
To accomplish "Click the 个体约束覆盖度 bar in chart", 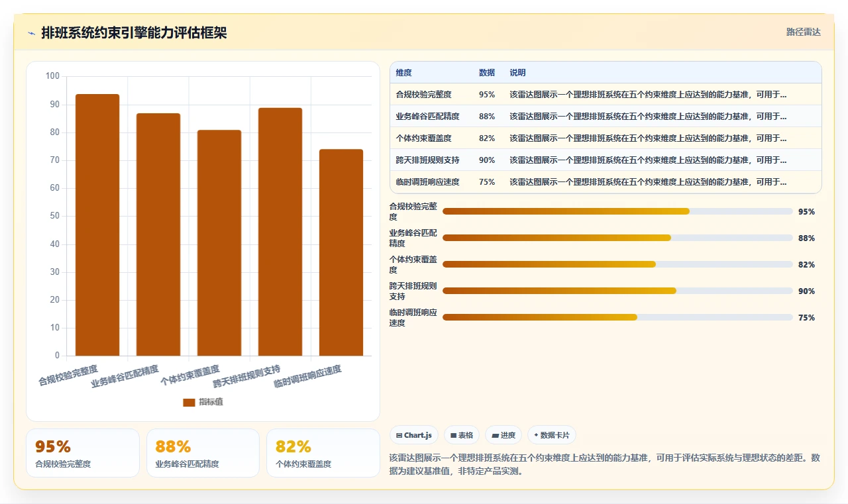I will pyautogui.click(x=219, y=243).
